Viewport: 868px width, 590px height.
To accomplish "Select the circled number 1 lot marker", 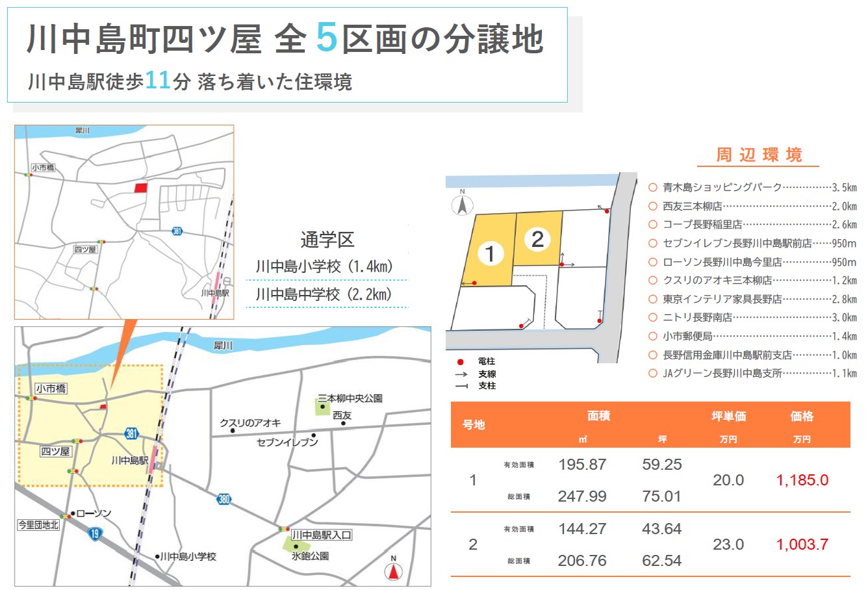I will pos(491,253).
